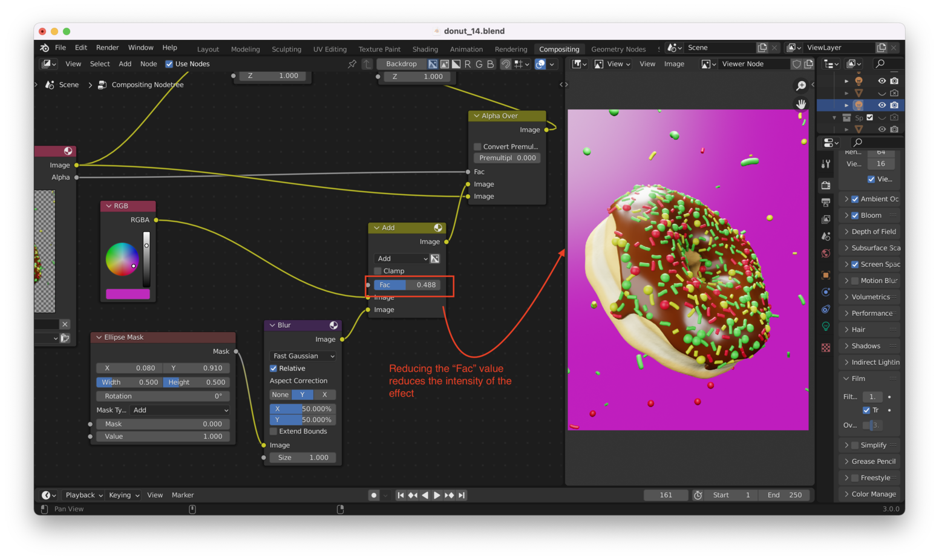Screen dimensions: 939x560
Task: Click the pan hand icon in viewer
Action: click(x=801, y=104)
